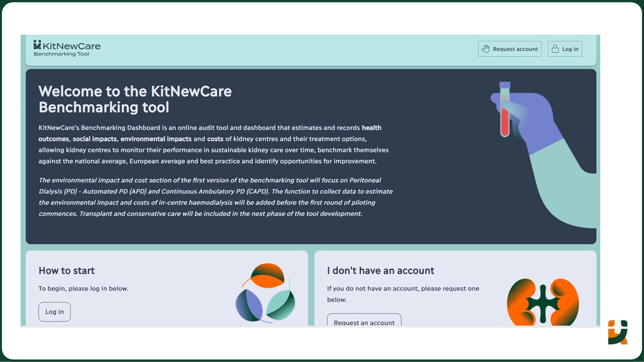The image size is (644, 362).
Task: Choose Request an account at the bottom
Action: [364, 322]
